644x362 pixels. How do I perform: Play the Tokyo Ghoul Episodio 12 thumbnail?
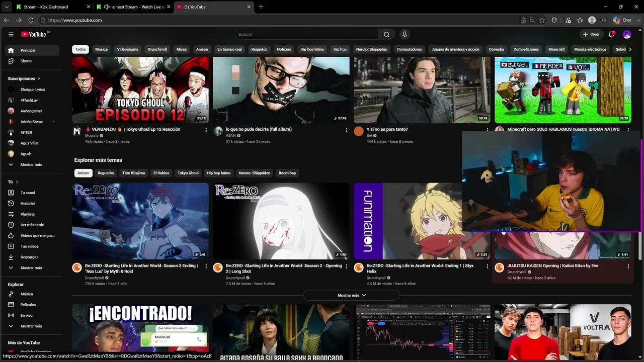pyautogui.click(x=140, y=90)
